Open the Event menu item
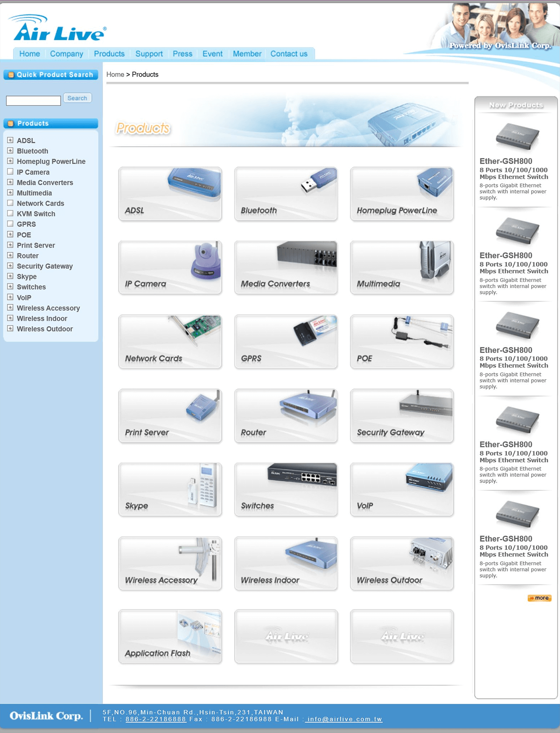The width and height of the screenshot is (560, 733). point(213,54)
